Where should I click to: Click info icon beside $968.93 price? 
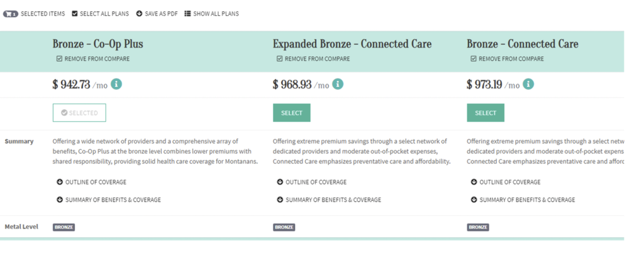point(338,84)
